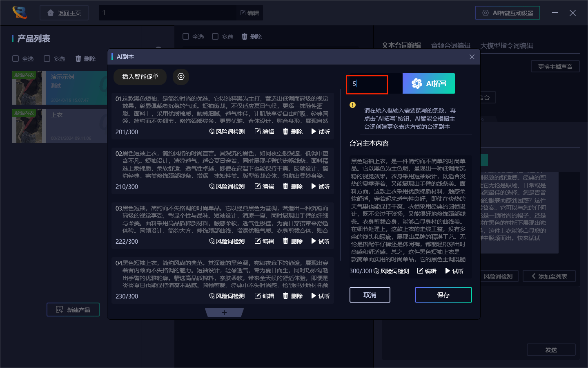Click 取消 to cancel the dialog
Screen dimensions: 588x368
tap(370, 295)
